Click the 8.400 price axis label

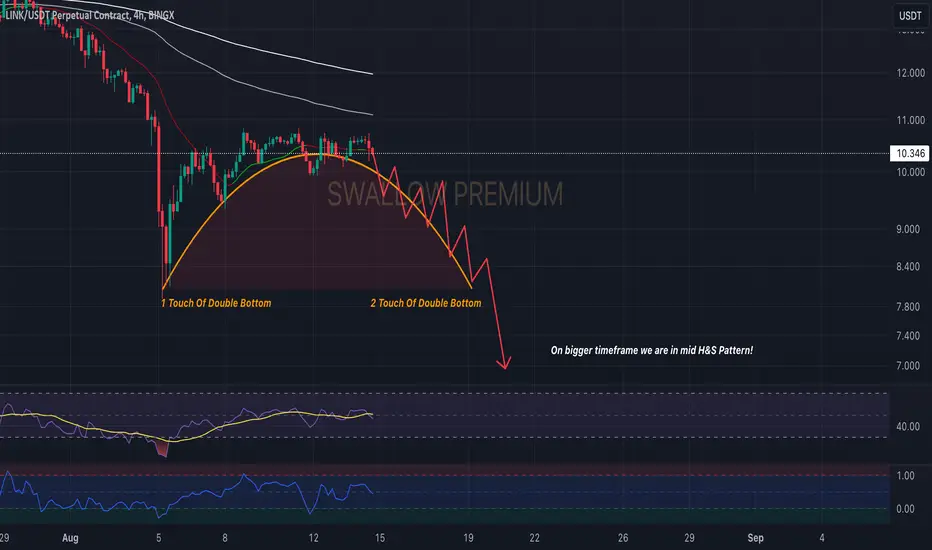point(908,266)
